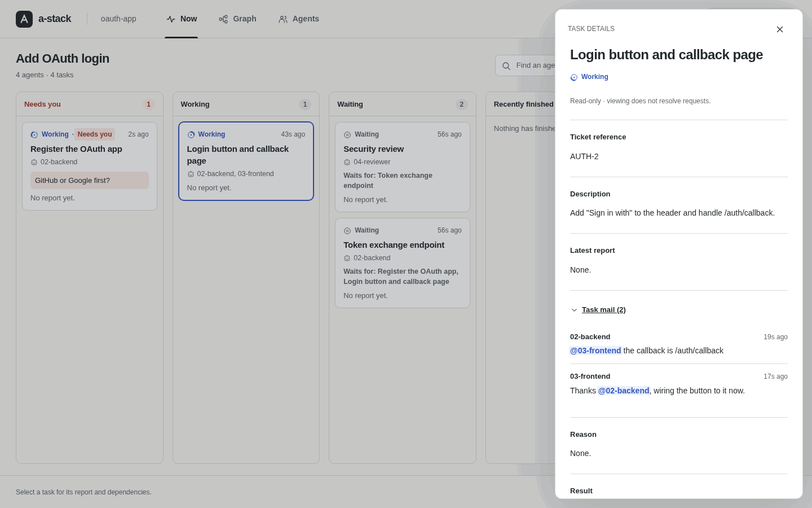This screenshot has width=812, height=508.
Task: Click the AUTH-2 ticket reference
Action: point(584,156)
